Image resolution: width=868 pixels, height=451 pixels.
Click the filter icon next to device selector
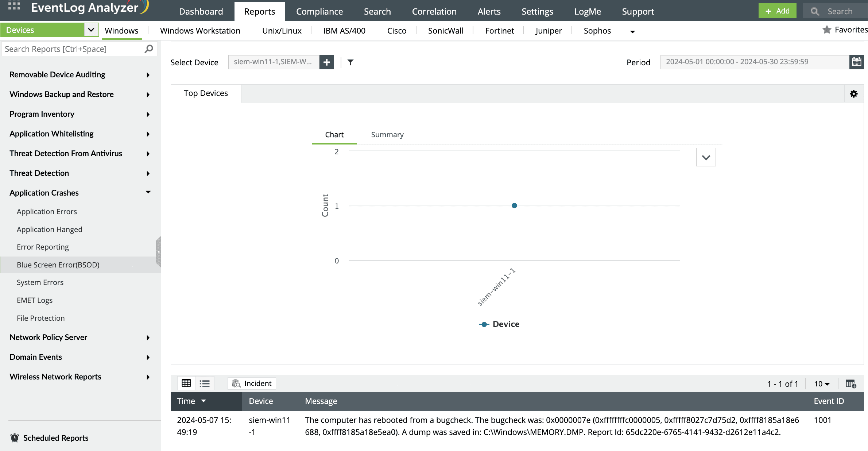pyautogui.click(x=350, y=61)
